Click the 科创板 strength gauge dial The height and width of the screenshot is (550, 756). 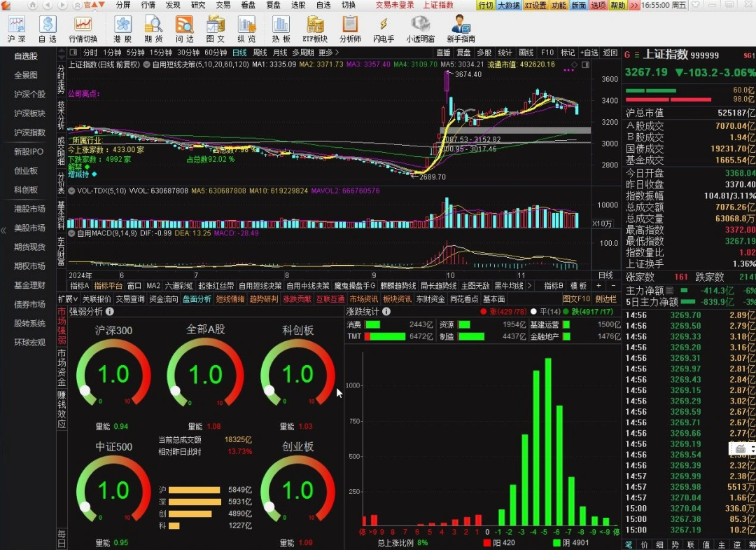coord(298,374)
